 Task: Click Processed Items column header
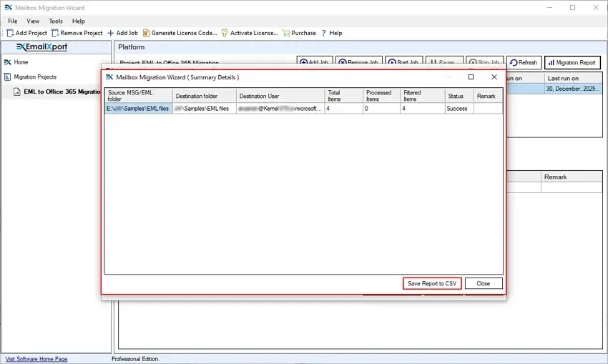381,95
